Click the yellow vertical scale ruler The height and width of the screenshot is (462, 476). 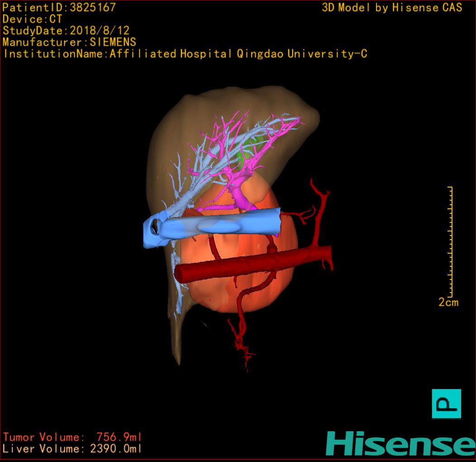pyautogui.click(x=450, y=241)
